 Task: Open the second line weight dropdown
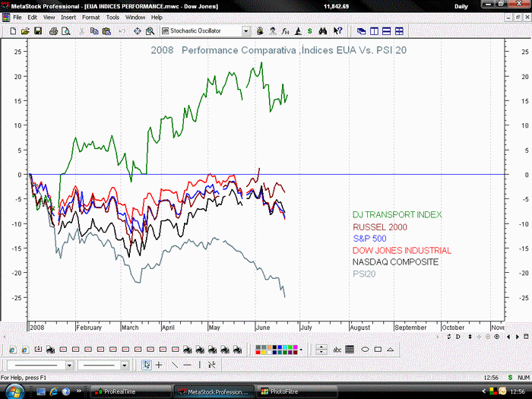coord(124,366)
